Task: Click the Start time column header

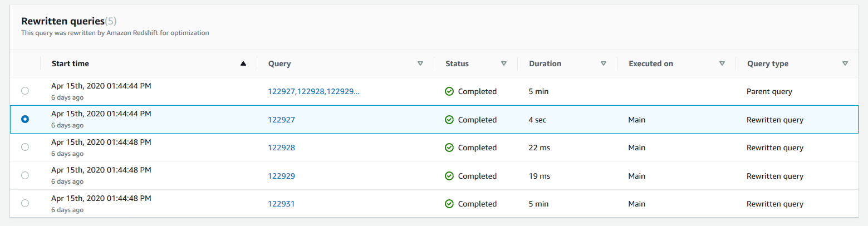Action: [x=70, y=63]
